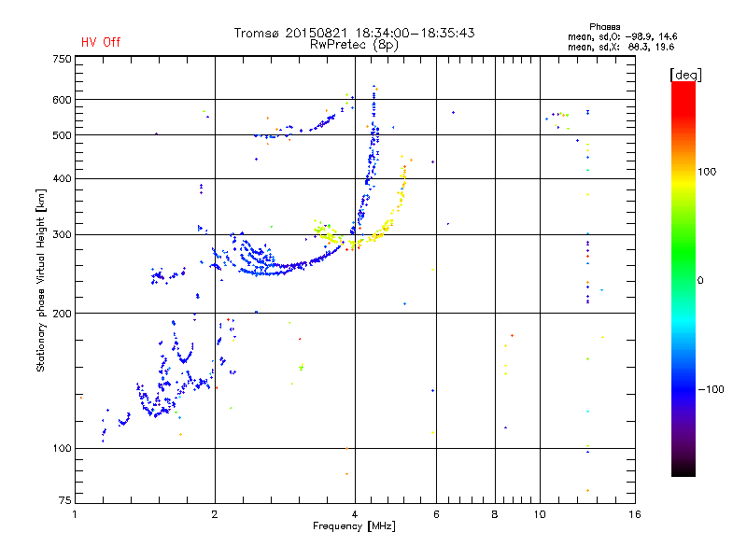747x560 pixels.
Task: Select the Tromsø 20150821 title text
Action: (x=354, y=33)
